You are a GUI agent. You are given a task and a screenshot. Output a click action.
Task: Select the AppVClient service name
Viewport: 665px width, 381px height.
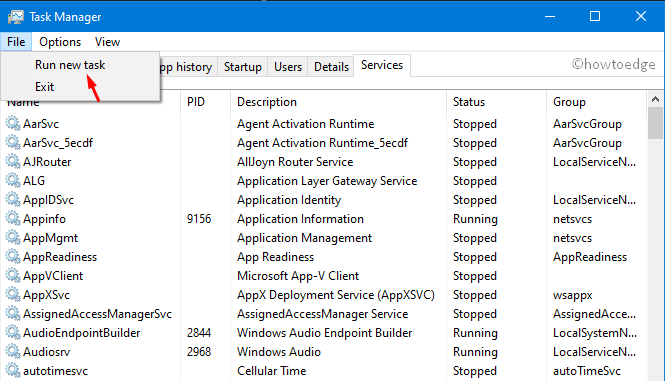point(53,276)
